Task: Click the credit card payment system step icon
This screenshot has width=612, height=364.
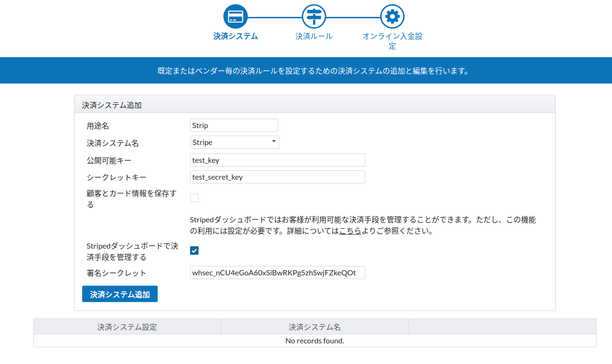Action: click(235, 17)
